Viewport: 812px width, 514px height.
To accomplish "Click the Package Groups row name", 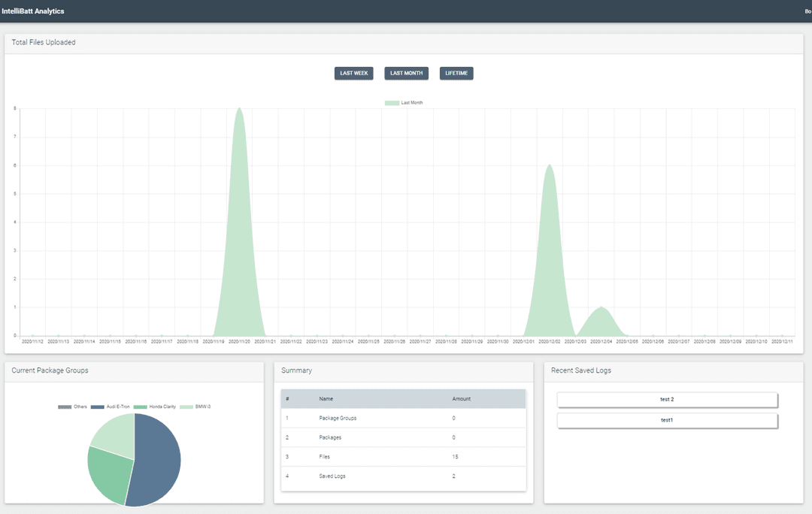I will tap(338, 419).
